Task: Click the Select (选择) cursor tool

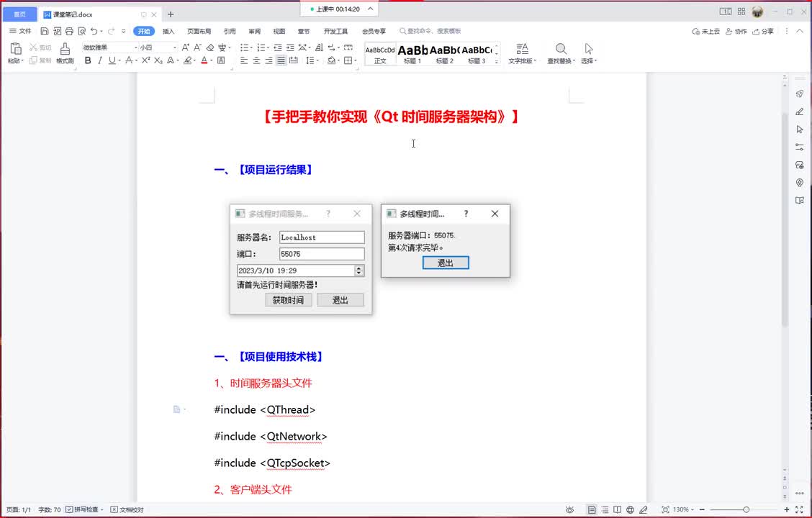Action: click(x=589, y=53)
